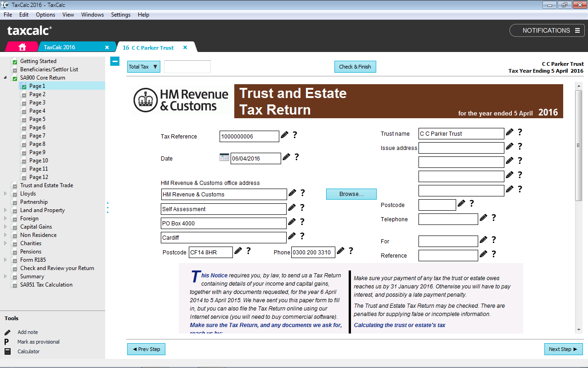The image size is (588, 368).
Task: Open the calendar picker beside Date field
Action: pos(224,157)
